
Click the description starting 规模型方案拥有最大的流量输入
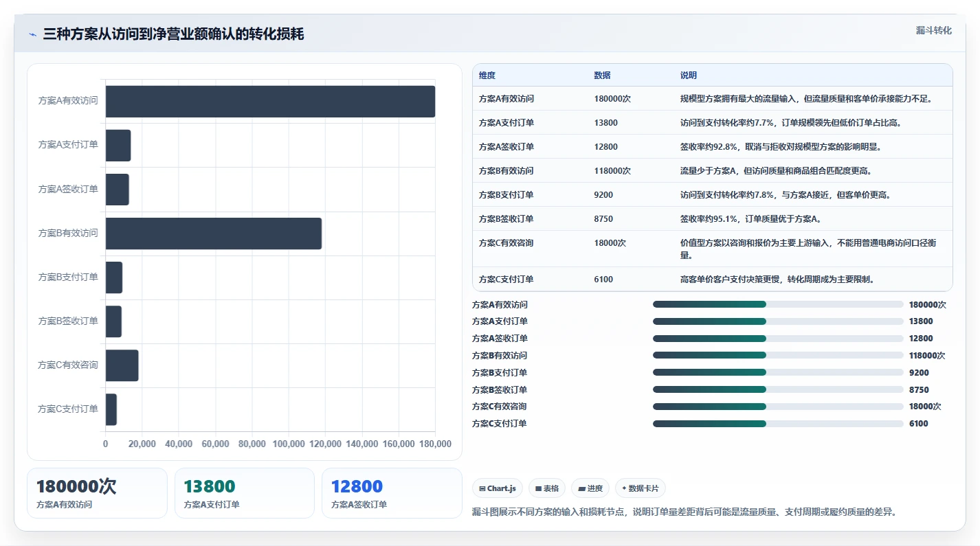(x=806, y=99)
